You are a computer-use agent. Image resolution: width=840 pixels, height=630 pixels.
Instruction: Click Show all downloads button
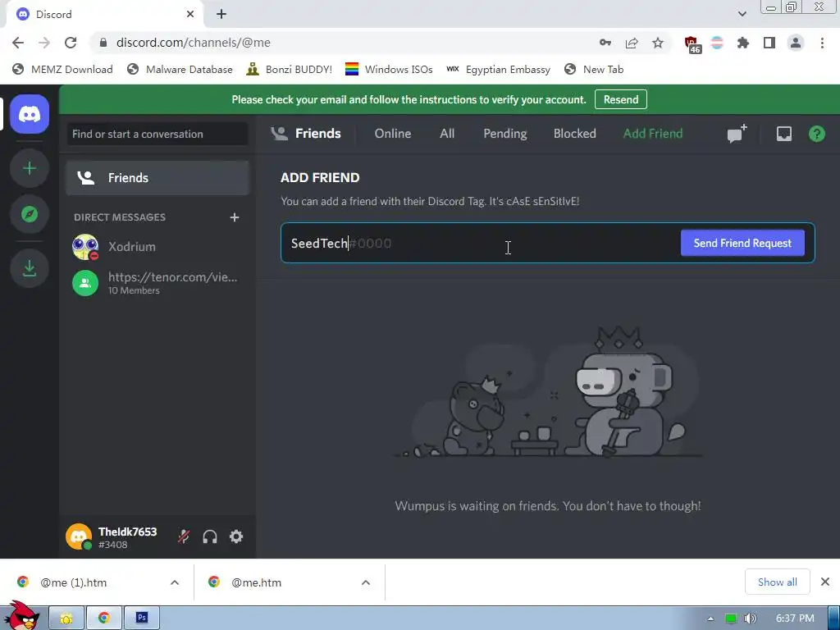coord(777,582)
